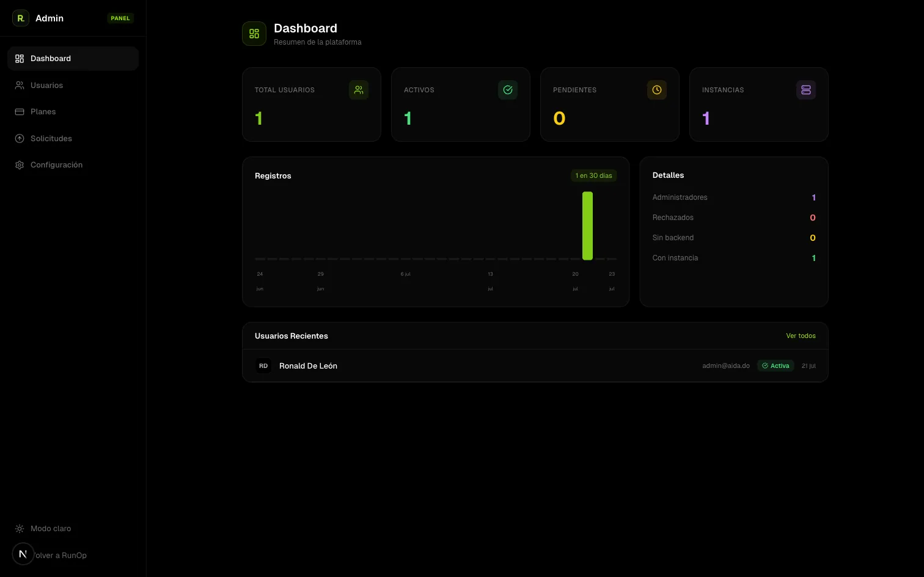Image resolution: width=924 pixels, height=577 pixels.
Task: Click the 23 jul axis label
Action: pyautogui.click(x=612, y=281)
